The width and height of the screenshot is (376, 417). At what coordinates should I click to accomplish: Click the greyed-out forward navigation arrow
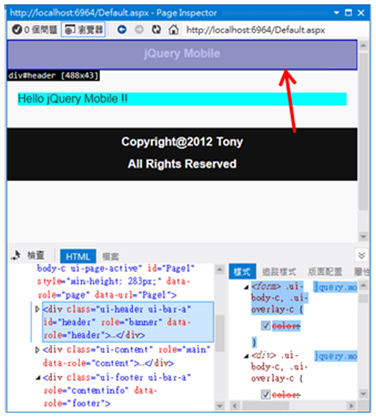[x=139, y=30]
